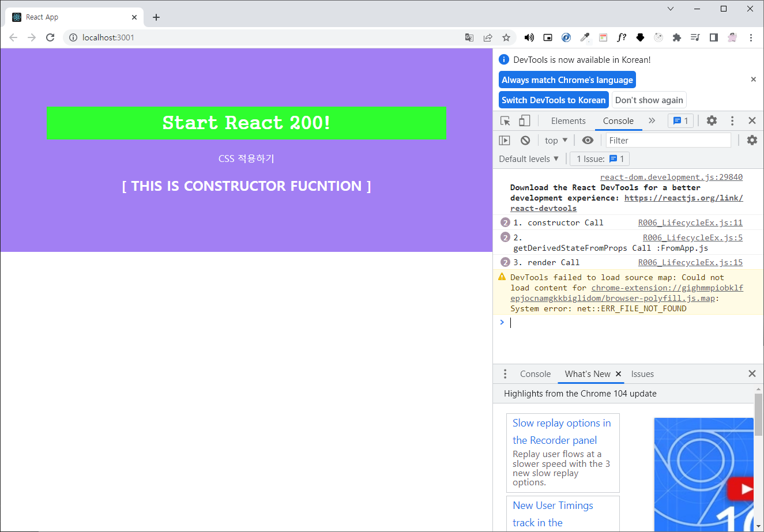The image size is (764, 532).
Task: Bookmark page with the star icon
Action: click(x=506, y=37)
